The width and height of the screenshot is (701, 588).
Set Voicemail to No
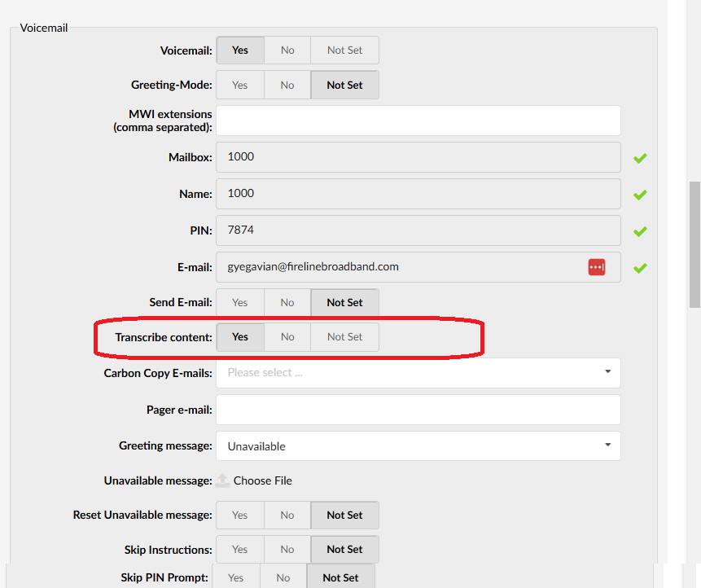pos(287,50)
